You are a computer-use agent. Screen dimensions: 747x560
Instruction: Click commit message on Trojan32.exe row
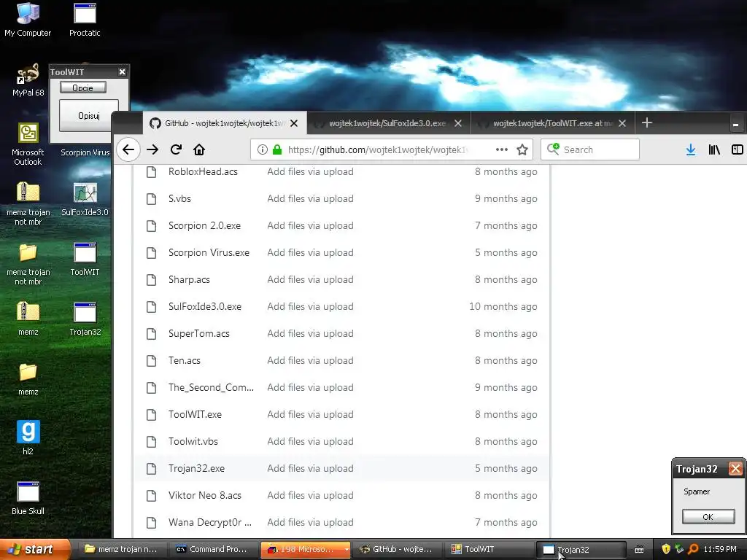click(x=310, y=469)
